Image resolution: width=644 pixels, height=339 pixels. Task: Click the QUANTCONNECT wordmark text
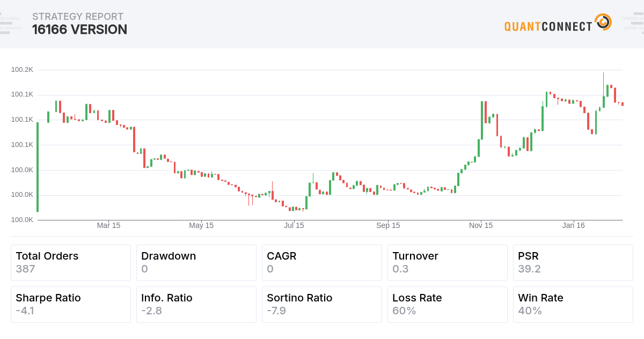click(x=548, y=26)
